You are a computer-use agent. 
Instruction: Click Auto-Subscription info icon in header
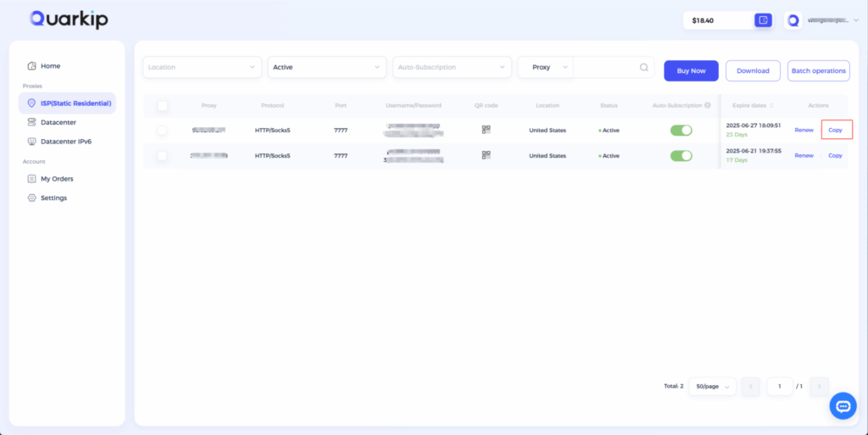tap(708, 105)
